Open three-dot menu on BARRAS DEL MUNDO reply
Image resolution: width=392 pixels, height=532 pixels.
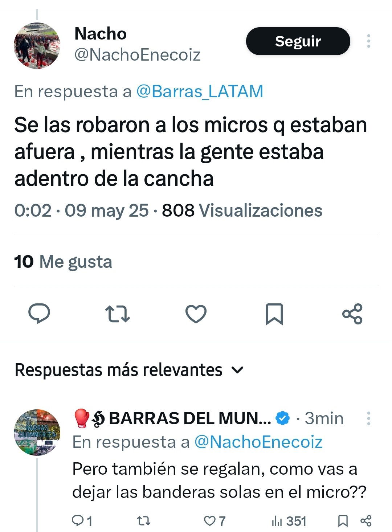tap(369, 418)
